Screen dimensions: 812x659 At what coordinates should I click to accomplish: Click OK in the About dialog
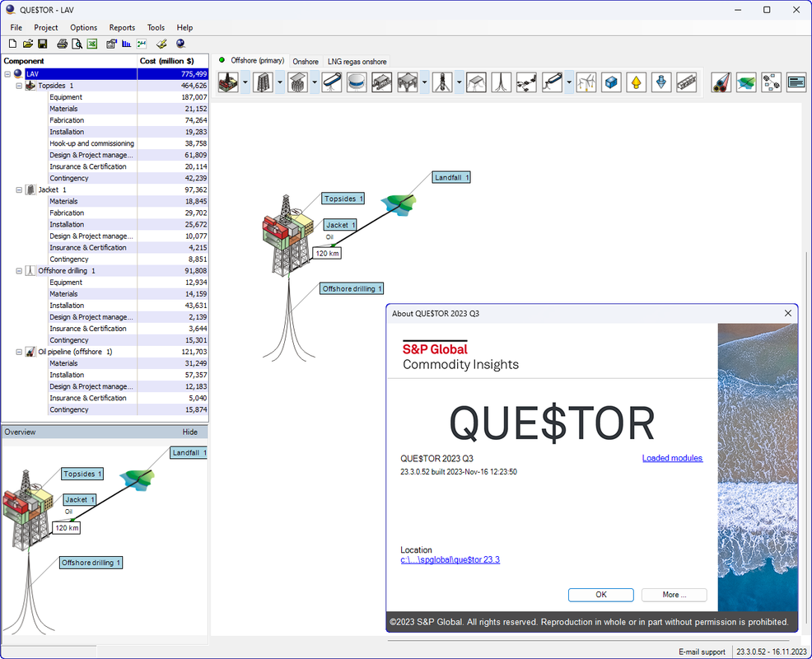600,595
